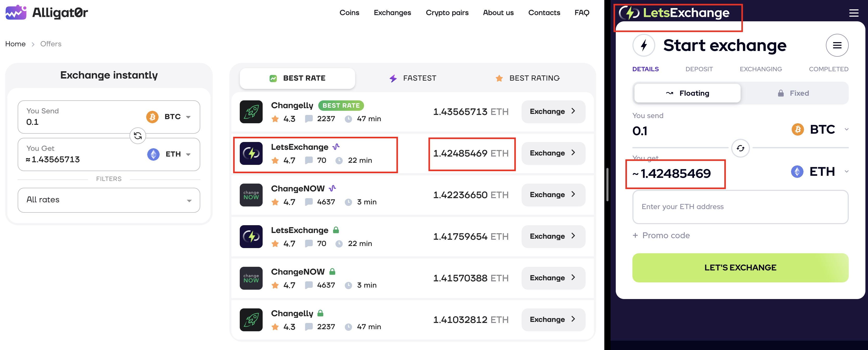Screen dimensions: 868x350
Task: Click the ChangeNOW logo in the 1.41570388 row
Action: click(251, 278)
